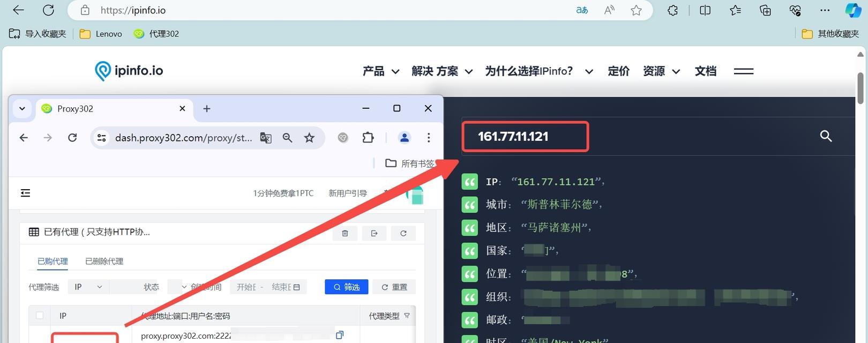The height and width of the screenshot is (343, 868).
Task: Open 文档 docs page
Action: 705,71
